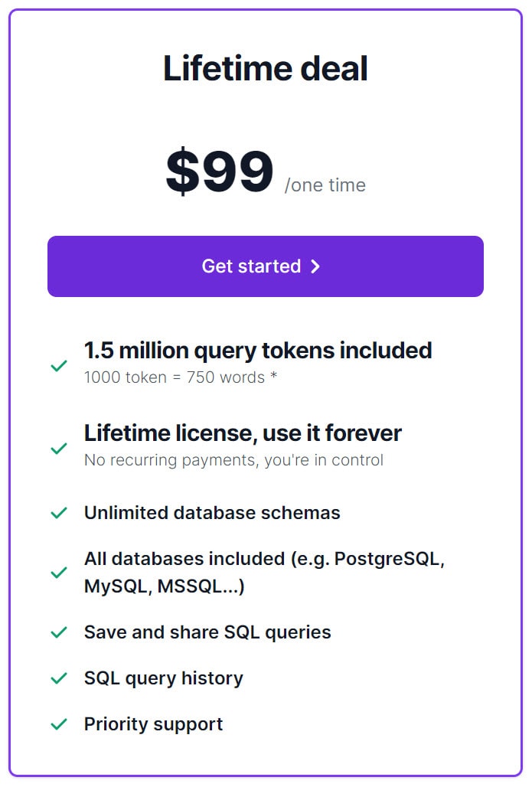Click the checkmark beside Unlimited database schemas

59,513
